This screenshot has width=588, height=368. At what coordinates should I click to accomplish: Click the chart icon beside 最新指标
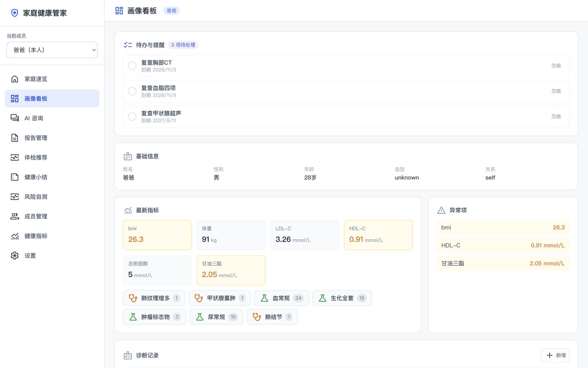[128, 210]
